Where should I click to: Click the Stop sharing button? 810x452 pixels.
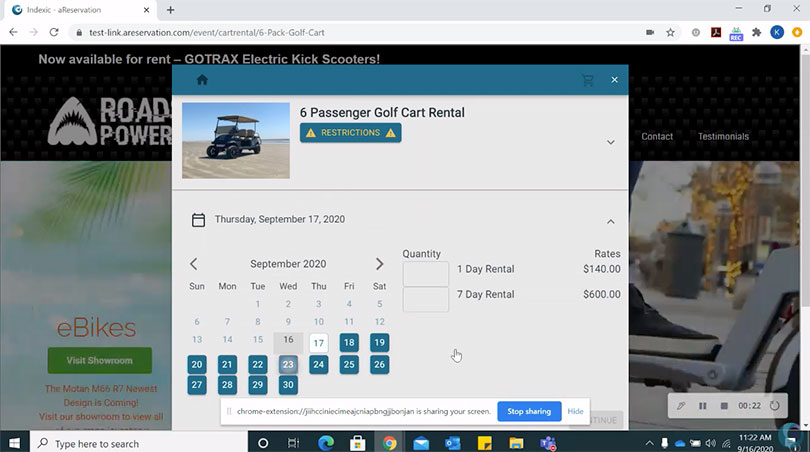pos(529,412)
